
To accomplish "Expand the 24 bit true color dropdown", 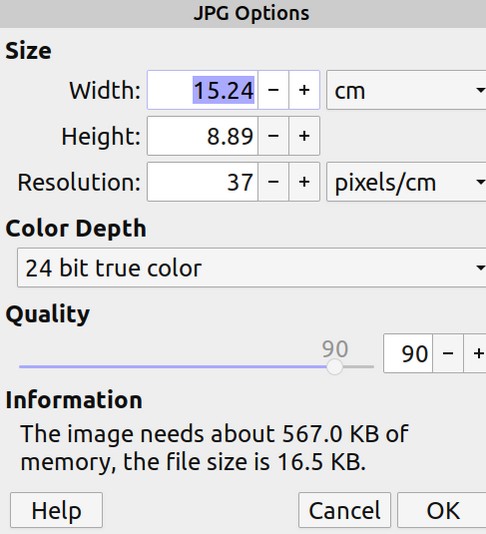I will click(x=252, y=268).
